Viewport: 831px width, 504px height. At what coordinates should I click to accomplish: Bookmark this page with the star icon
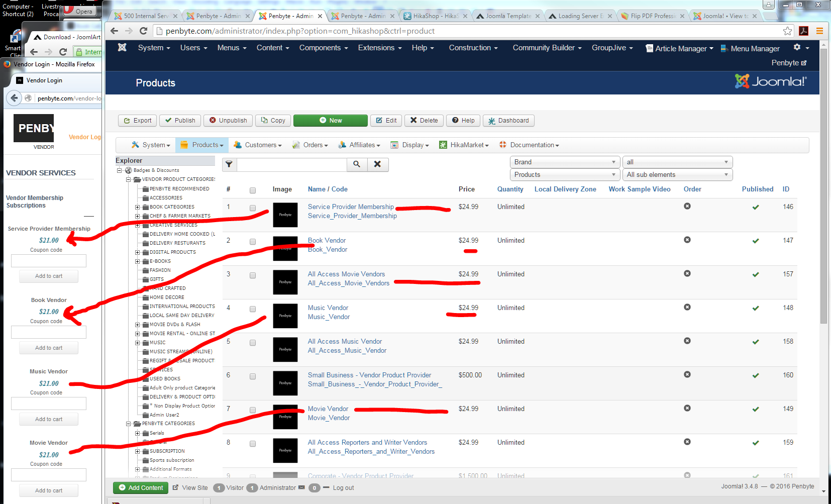(787, 31)
